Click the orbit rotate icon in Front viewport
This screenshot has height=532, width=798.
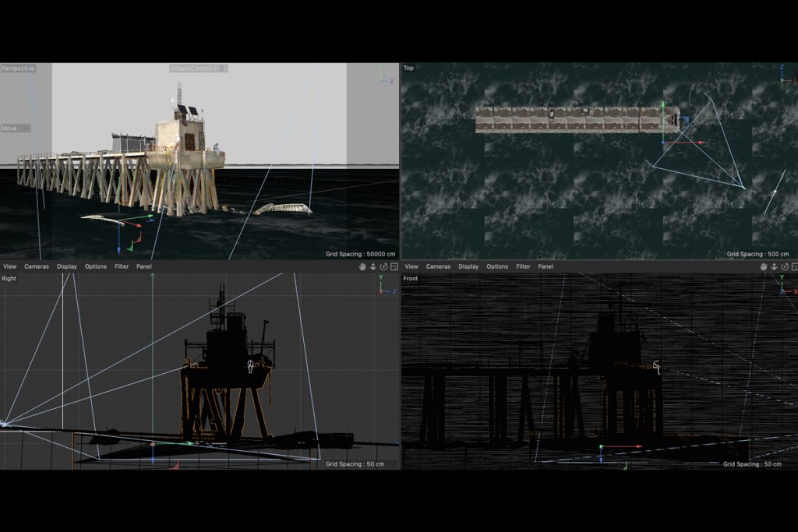click(x=783, y=266)
